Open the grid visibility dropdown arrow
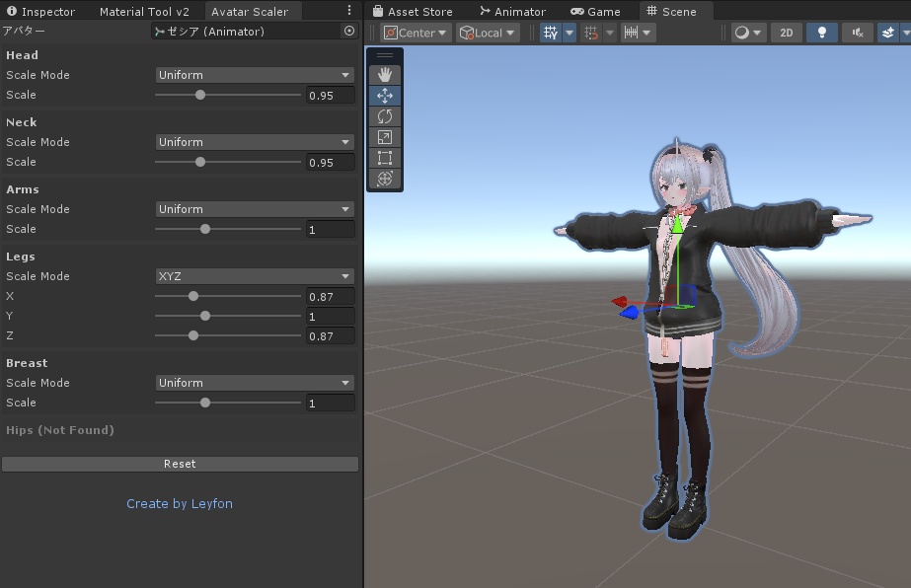 coord(569,34)
